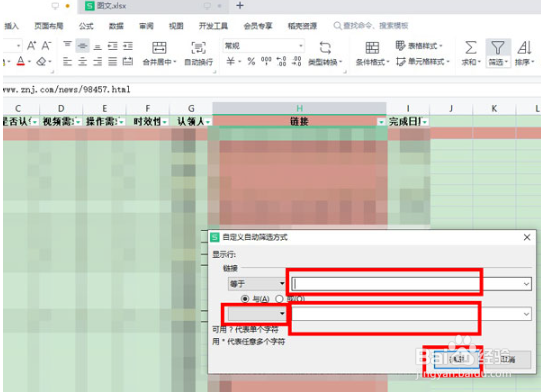Open the 开发工具 ribbon tab
541x392 pixels.
[213, 26]
